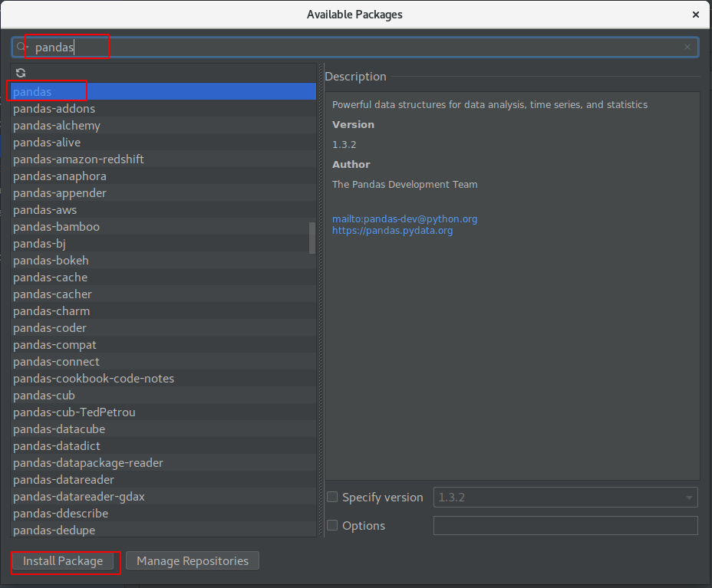712x588 pixels.
Task: Open Manage Repositories
Action: [x=193, y=560]
